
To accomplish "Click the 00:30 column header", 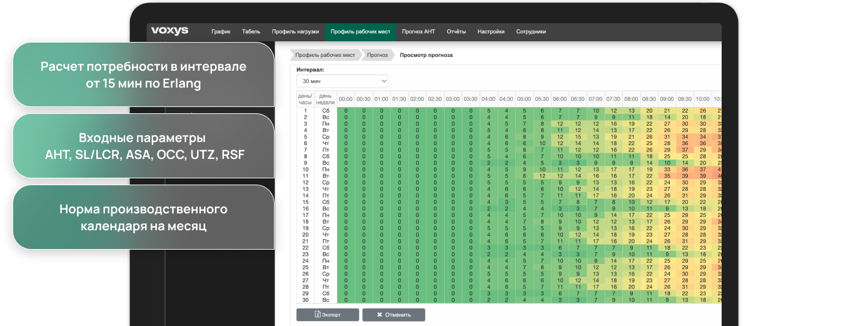I will point(363,99).
